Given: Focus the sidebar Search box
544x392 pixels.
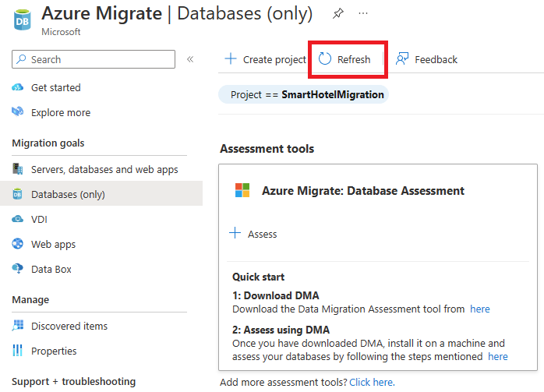Looking at the screenshot, I should point(94,59).
